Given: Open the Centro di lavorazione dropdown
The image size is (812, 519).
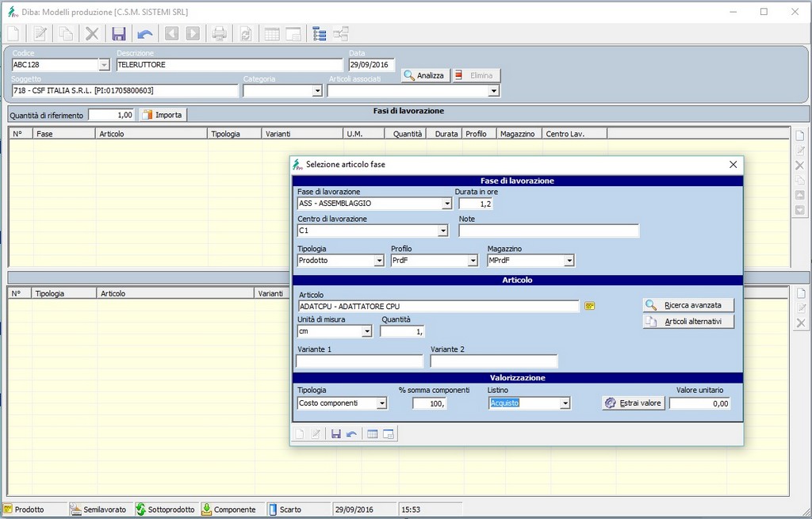Looking at the screenshot, I should [x=442, y=231].
